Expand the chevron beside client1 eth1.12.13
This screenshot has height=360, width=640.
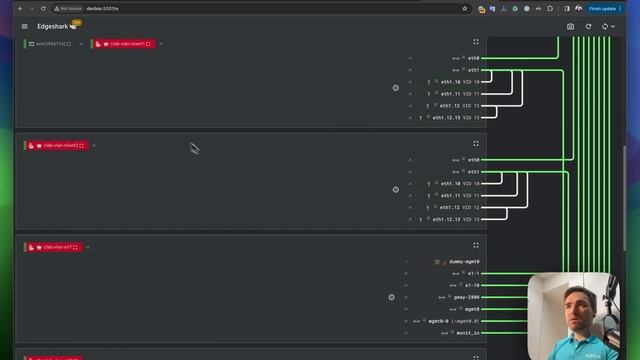pos(410,118)
